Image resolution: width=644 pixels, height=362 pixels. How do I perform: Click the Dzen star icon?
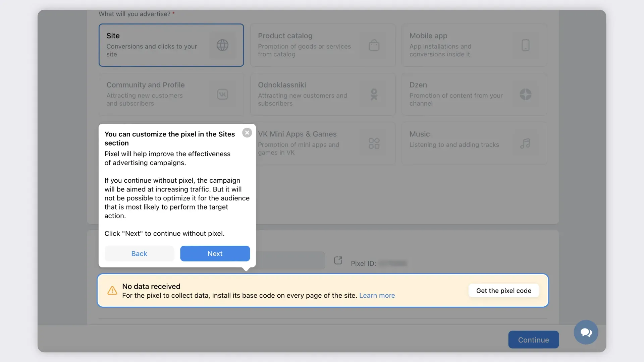click(x=525, y=94)
